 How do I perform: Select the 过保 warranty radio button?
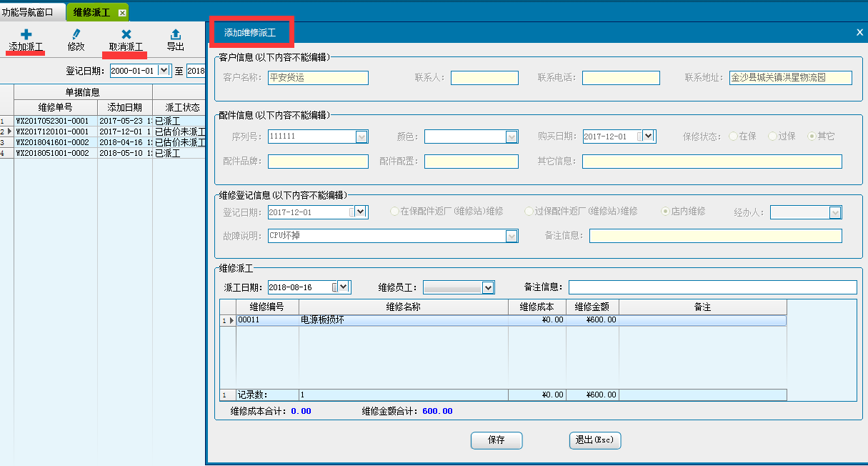click(773, 137)
